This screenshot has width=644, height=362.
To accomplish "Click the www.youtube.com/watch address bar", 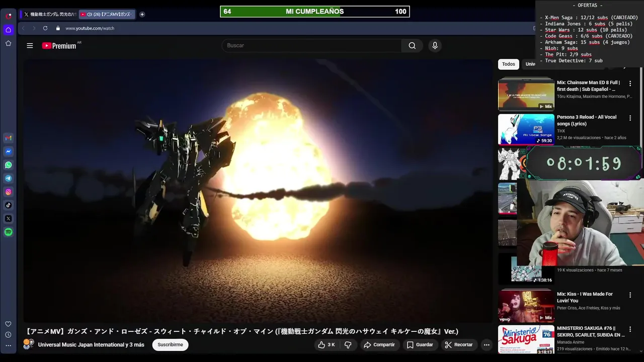I will click(90, 28).
